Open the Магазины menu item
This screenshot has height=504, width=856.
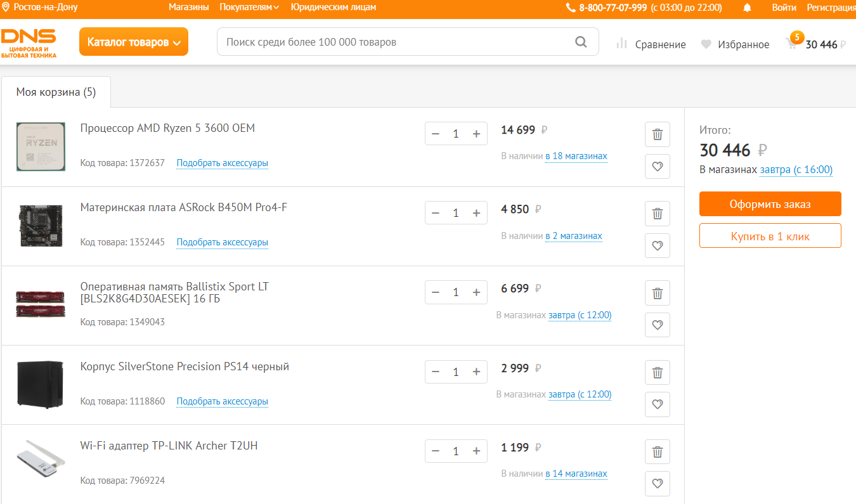coord(189,8)
